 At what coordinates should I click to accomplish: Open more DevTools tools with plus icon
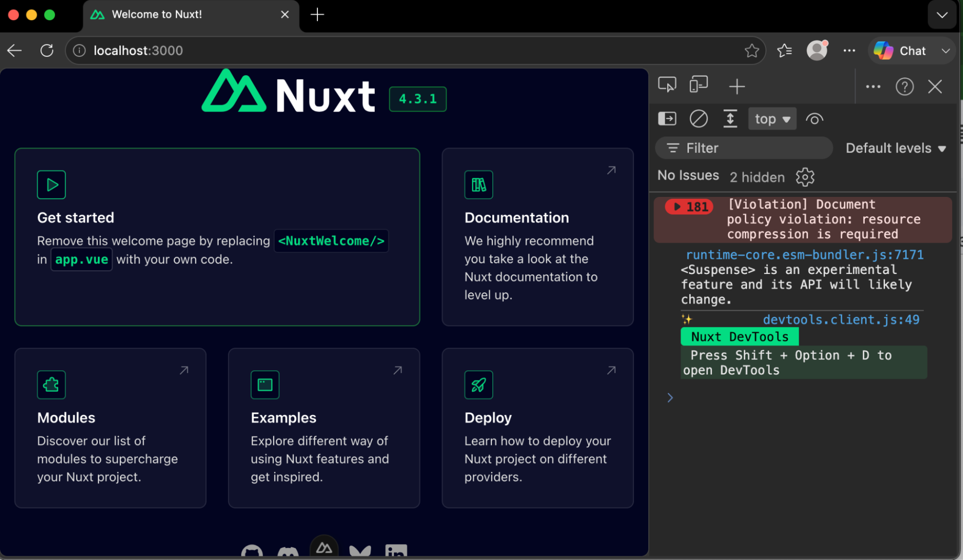[737, 87]
